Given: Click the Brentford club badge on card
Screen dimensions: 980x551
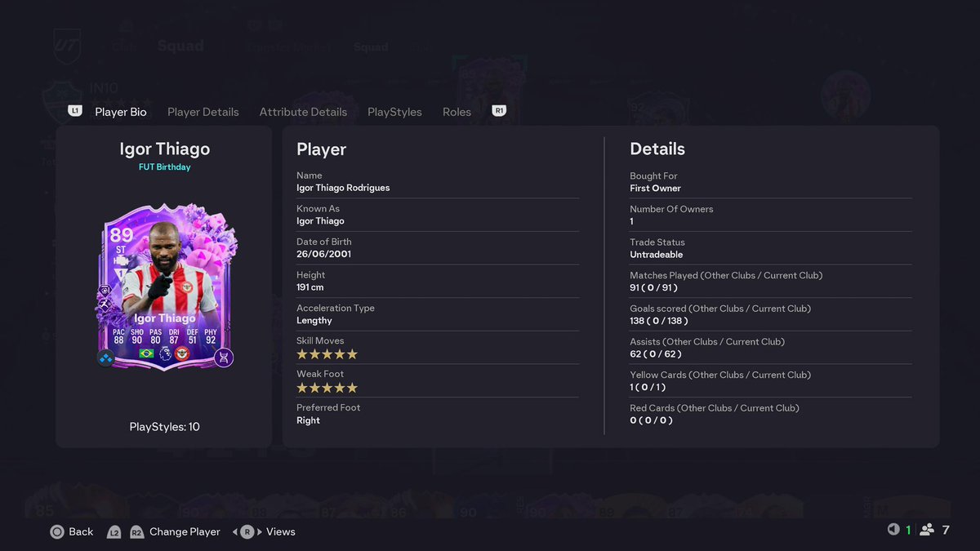Looking at the screenshot, I should pos(182,353).
